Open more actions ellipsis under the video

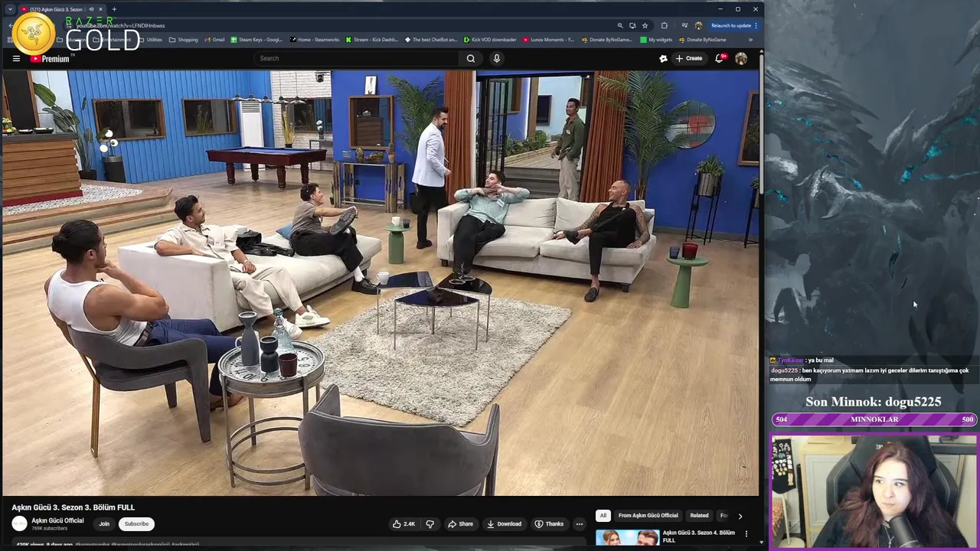(x=580, y=523)
